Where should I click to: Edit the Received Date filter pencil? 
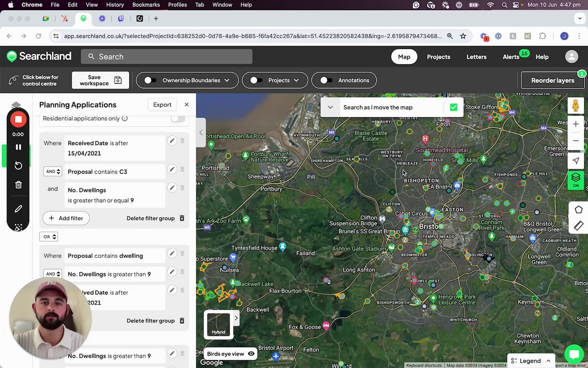[172, 141]
